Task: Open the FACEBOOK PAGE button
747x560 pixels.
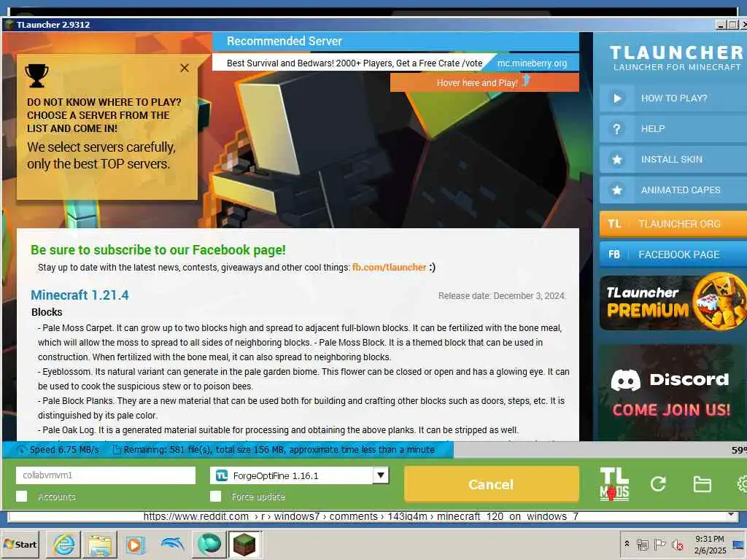Action: [673, 254]
